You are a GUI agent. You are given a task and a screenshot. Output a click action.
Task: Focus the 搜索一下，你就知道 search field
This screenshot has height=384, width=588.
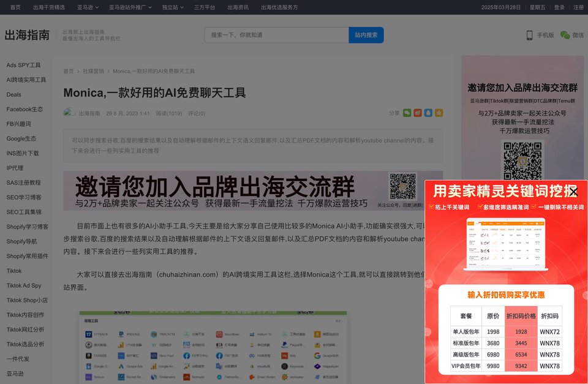[x=277, y=35]
